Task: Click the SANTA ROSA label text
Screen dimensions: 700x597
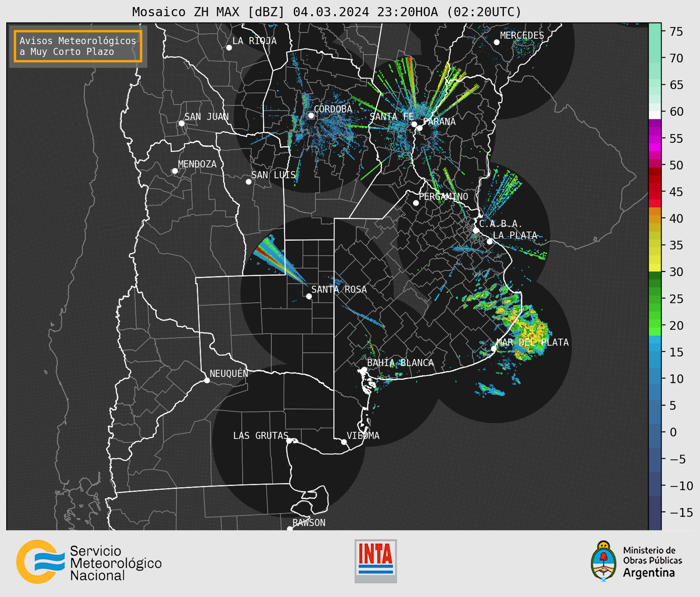Action: click(x=339, y=289)
